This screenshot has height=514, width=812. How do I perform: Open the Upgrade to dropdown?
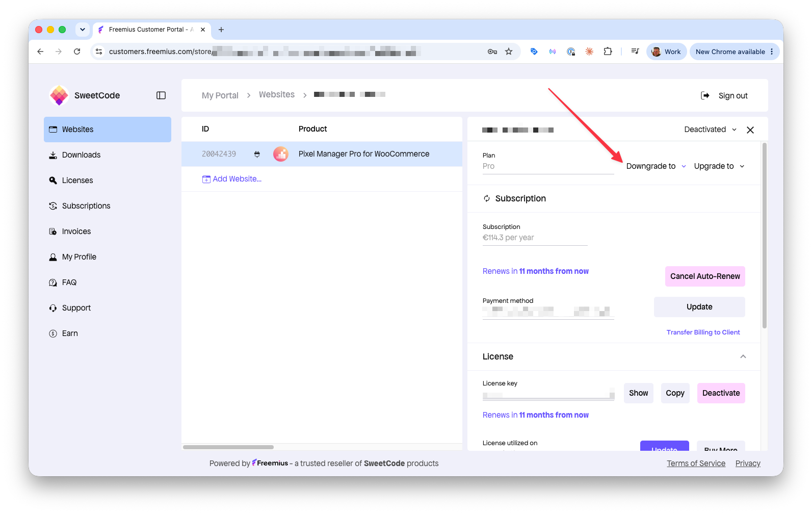(x=719, y=166)
